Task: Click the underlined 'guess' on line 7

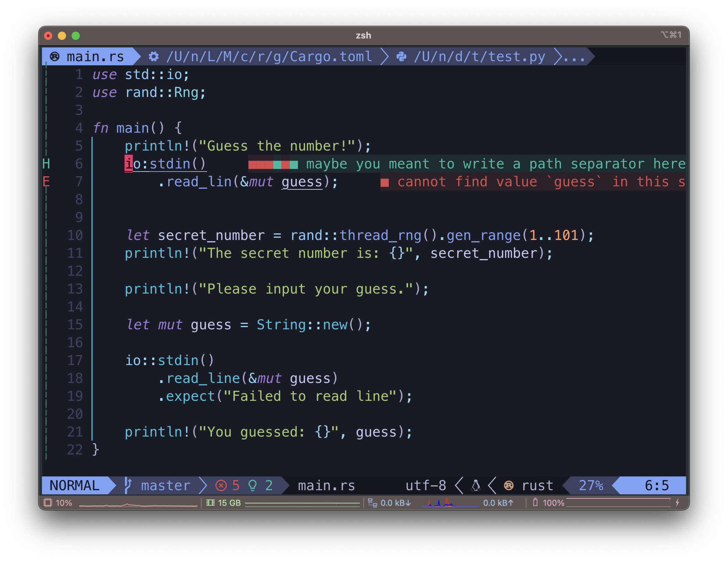Action: point(302,181)
